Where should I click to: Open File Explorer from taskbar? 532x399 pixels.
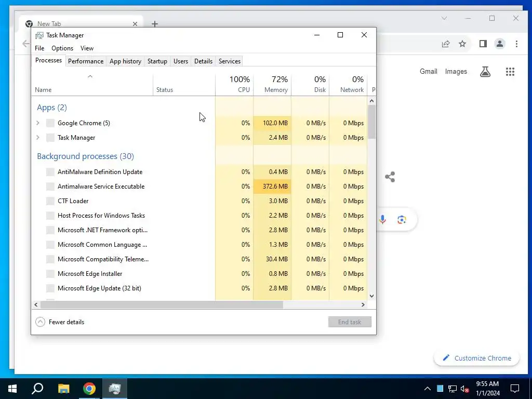63,389
